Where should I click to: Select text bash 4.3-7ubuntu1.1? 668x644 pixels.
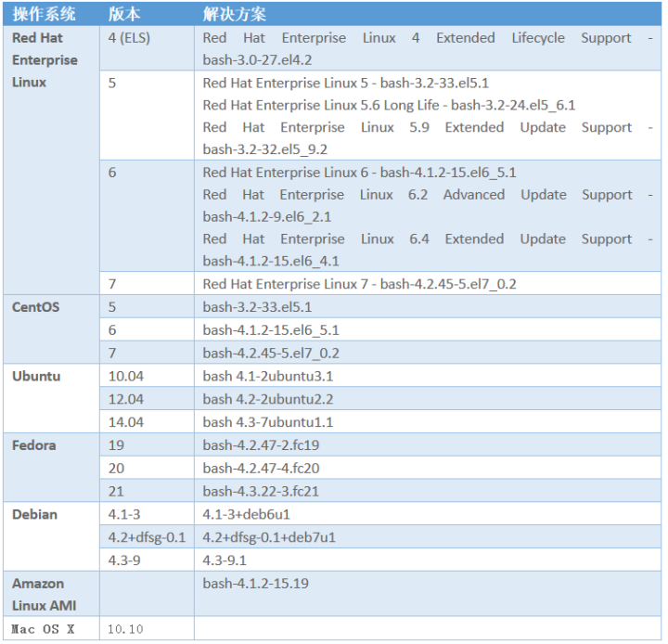(268, 422)
